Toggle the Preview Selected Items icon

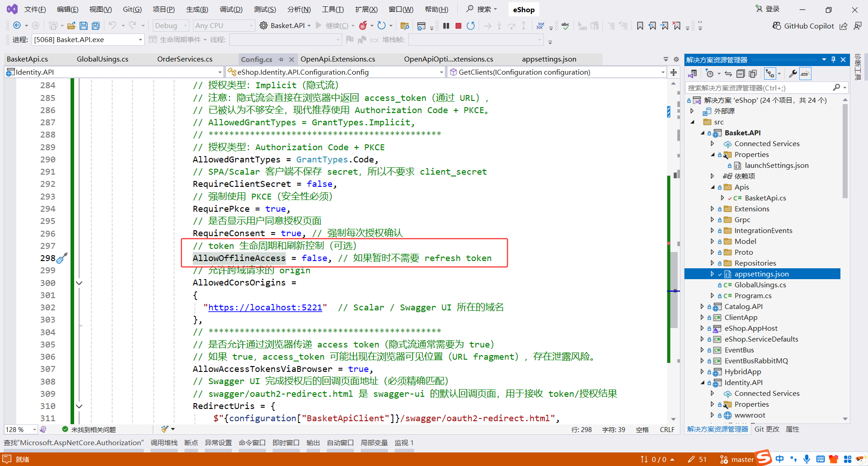pyautogui.click(x=805, y=74)
